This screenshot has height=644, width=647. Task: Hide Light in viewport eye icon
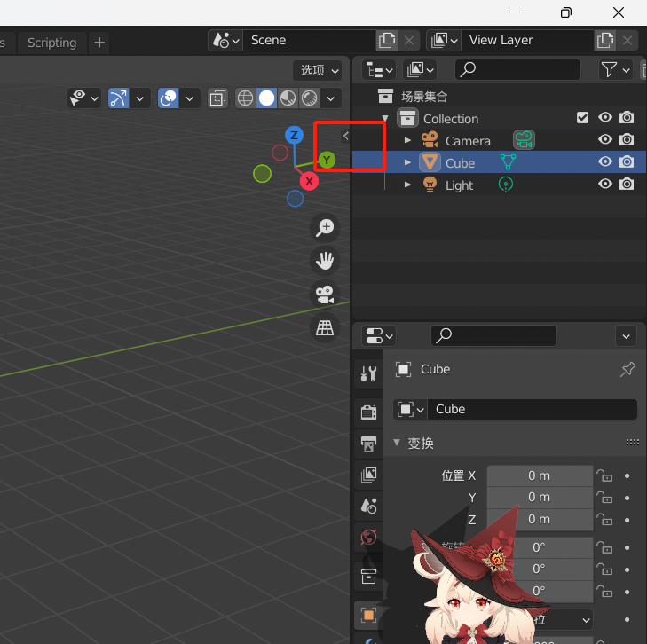(605, 184)
